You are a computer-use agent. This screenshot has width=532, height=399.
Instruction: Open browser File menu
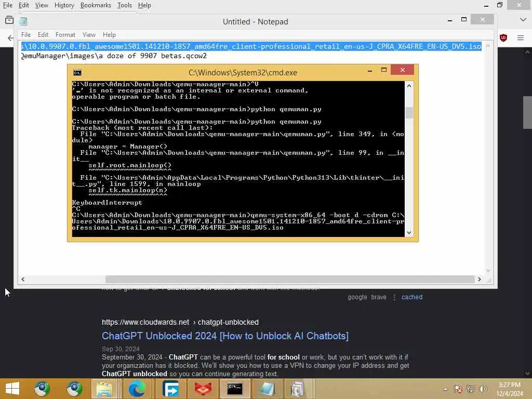point(7,5)
